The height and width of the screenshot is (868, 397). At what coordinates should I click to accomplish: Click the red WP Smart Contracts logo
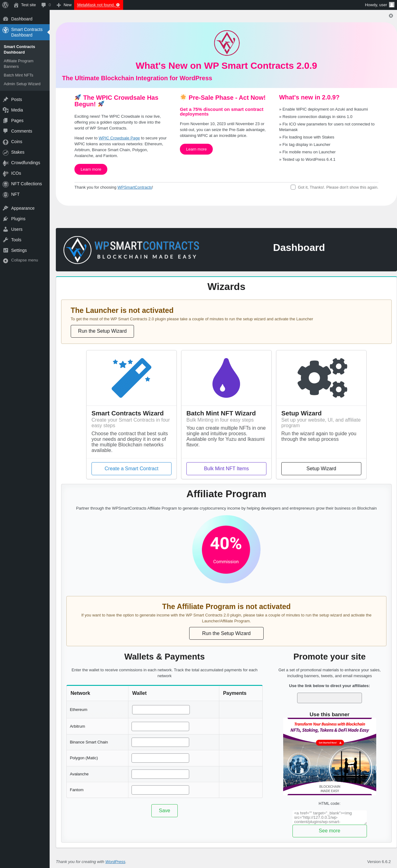[227, 43]
